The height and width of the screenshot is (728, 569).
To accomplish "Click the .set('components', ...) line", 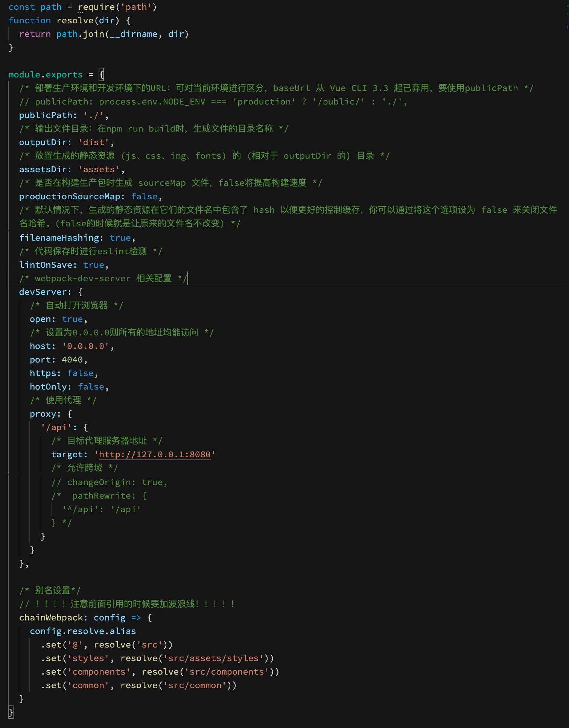I will point(160,672).
